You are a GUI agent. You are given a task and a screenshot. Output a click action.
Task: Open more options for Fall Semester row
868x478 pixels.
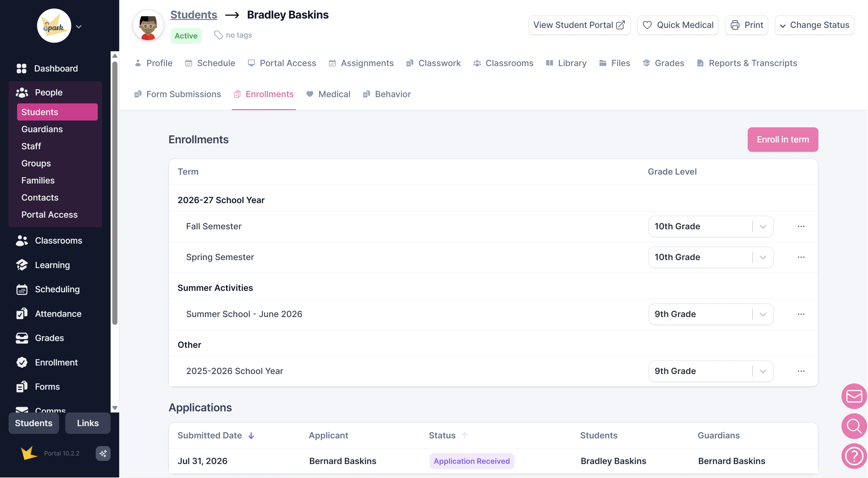point(801,226)
